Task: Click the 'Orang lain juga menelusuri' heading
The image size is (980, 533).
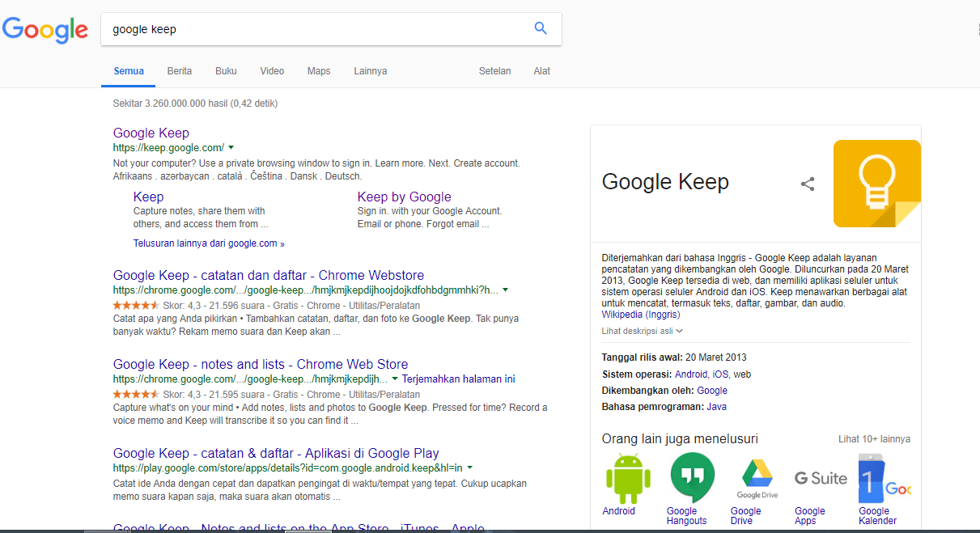Action: pyautogui.click(x=680, y=439)
